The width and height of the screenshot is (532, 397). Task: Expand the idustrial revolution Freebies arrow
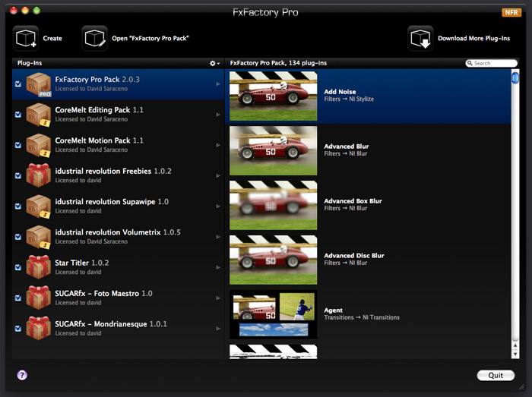(218, 175)
